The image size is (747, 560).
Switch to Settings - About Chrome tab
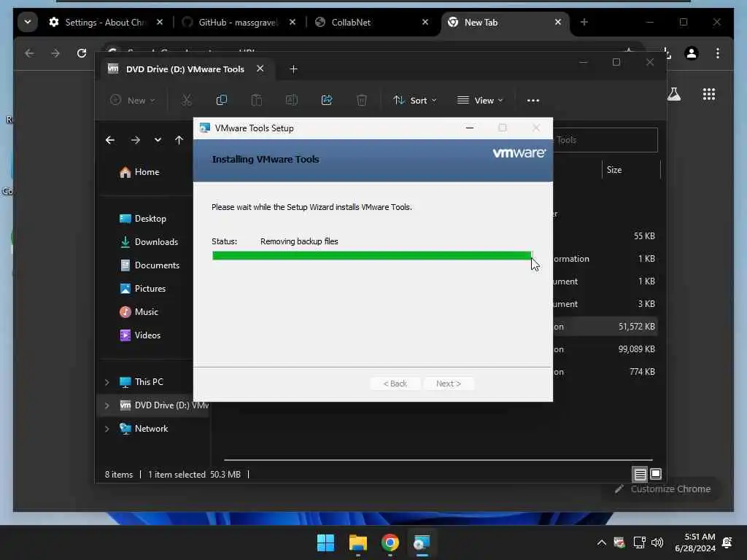click(x=104, y=23)
